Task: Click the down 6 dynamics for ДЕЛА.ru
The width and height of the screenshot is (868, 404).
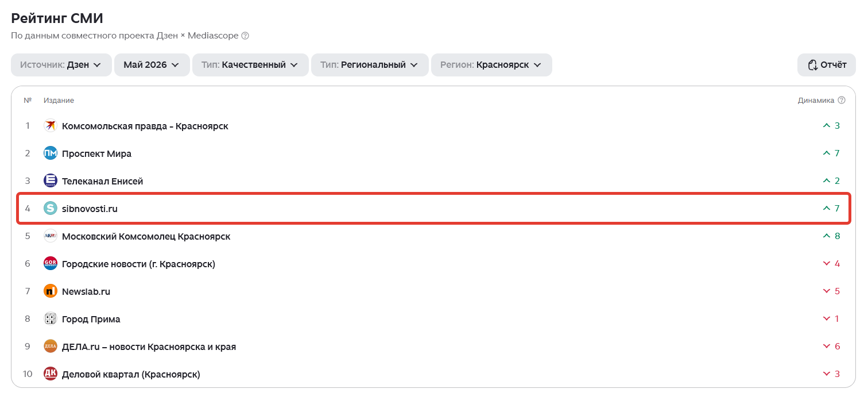Action: click(831, 347)
